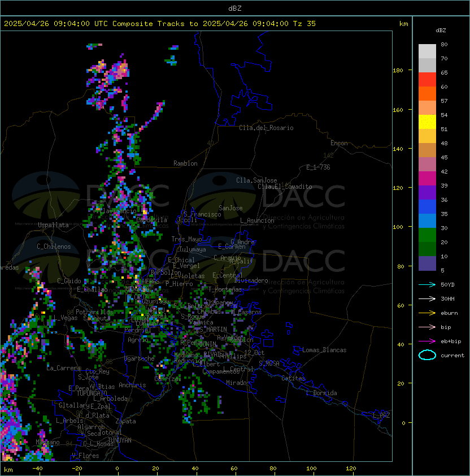
Task: Click the 50YD legend label
Action: coord(447,284)
